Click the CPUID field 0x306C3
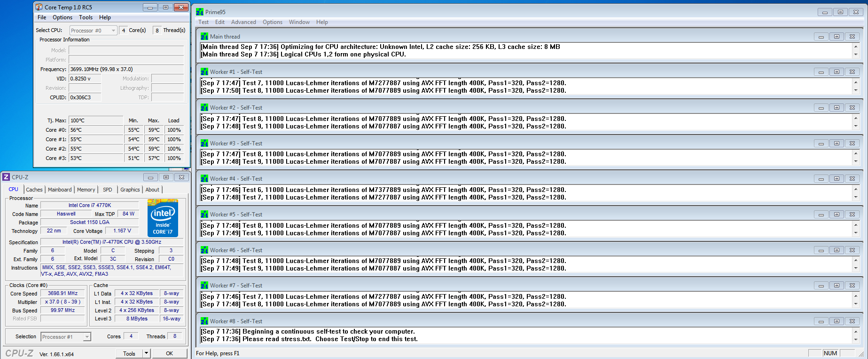The width and height of the screenshot is (868, 359). click(x=85, y=97)
